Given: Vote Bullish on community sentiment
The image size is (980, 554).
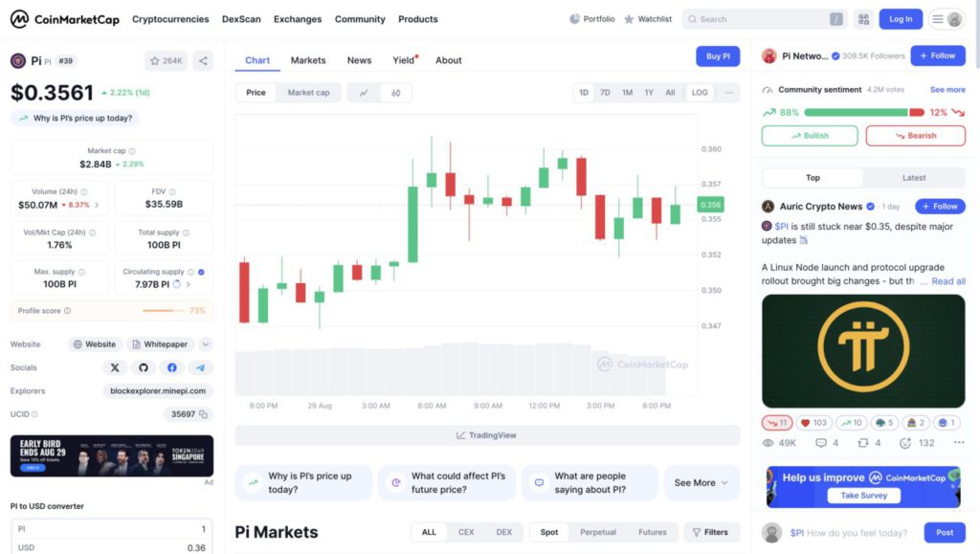Looking at the screenshot, I should (810, 136).
